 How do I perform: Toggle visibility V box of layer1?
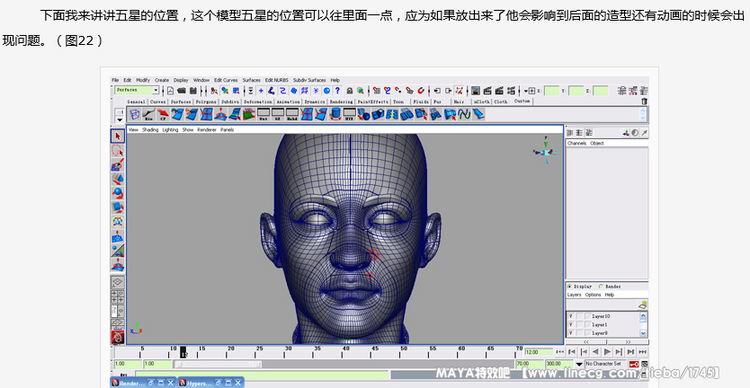571,324
